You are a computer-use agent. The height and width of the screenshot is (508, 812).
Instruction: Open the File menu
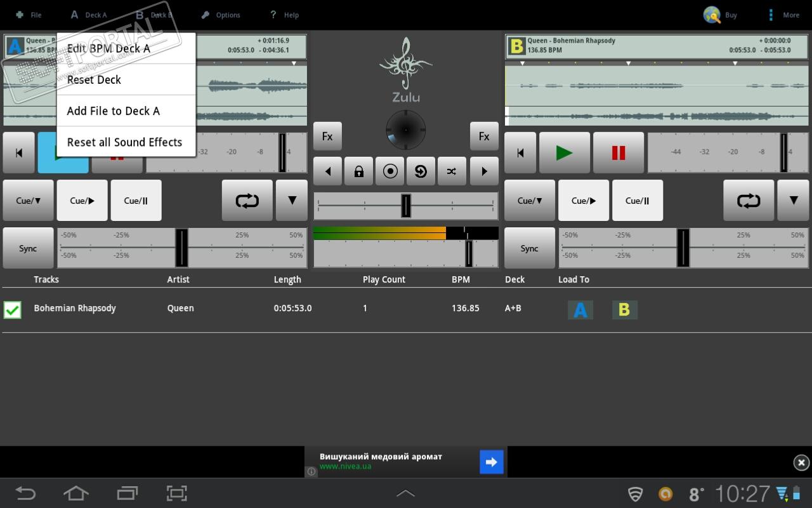(28, 15)
